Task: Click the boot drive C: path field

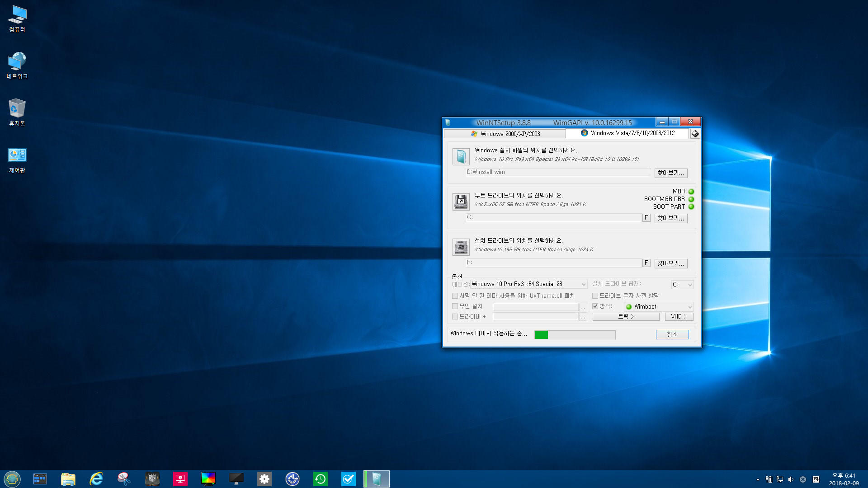Action: pyautogui.click(x=554, y=218)
